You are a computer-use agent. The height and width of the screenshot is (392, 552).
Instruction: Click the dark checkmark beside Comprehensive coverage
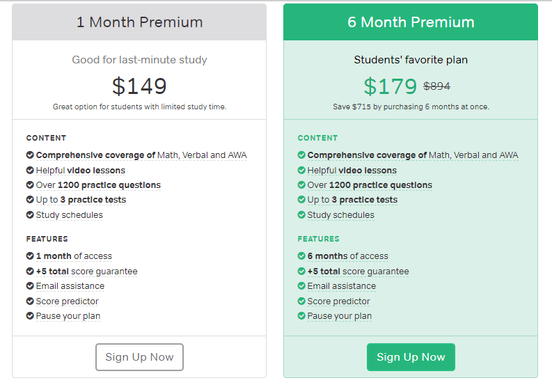pos(30,155)
